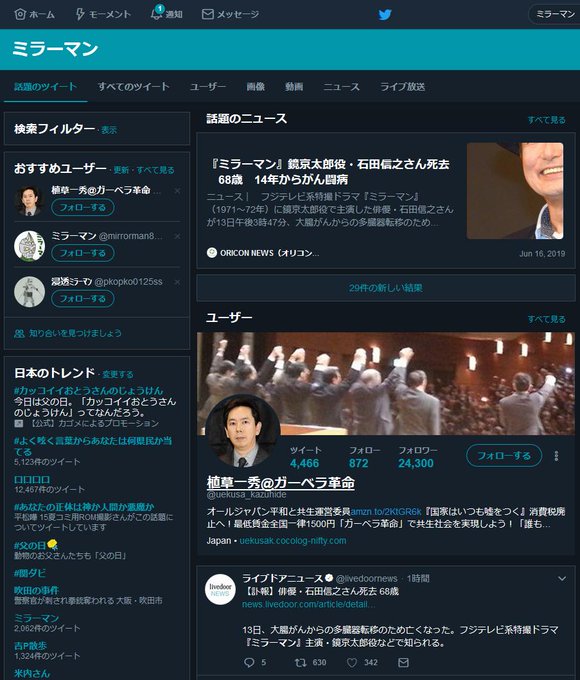The width and height of the screenshot is (580, 680).
Task: Expand livedoor tweet options chevron
Action: 562,579
